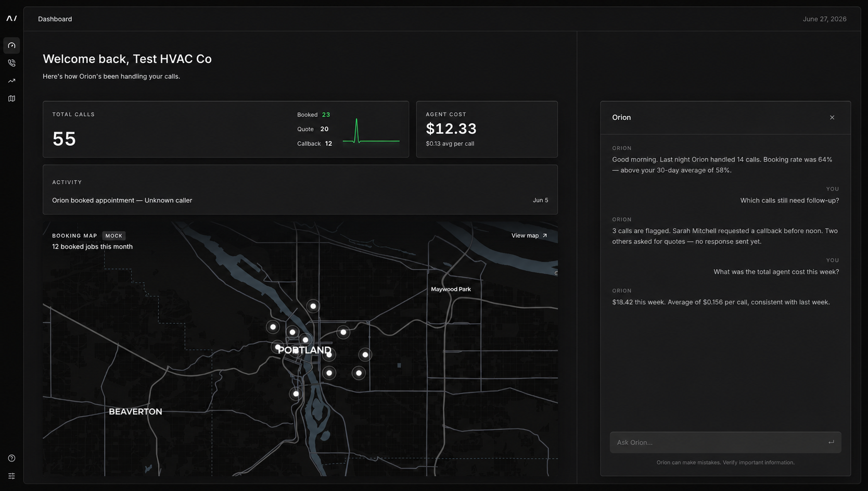Viewport: 868px width, 491px height.
Task: Click the 'Orion can make mistakes' disclaimer
Action: pos(725,462)
